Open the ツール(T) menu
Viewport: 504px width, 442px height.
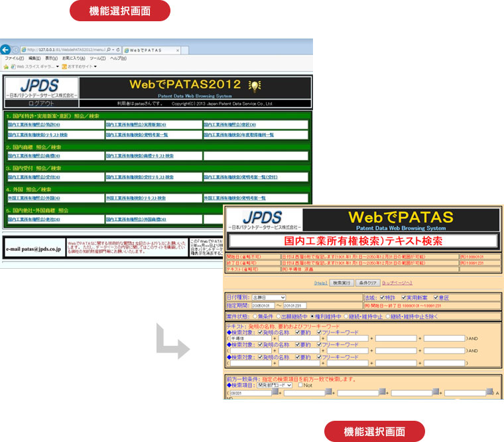tap(97, 58)
